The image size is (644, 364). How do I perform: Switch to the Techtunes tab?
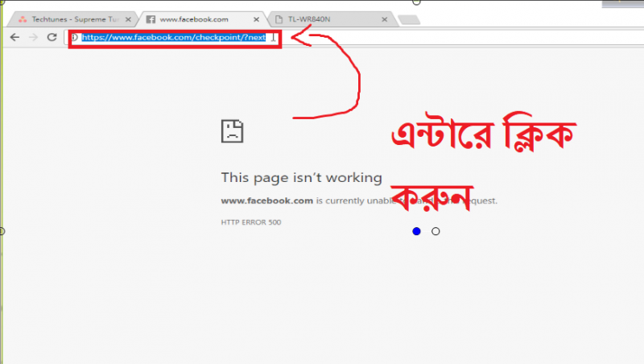72,19
